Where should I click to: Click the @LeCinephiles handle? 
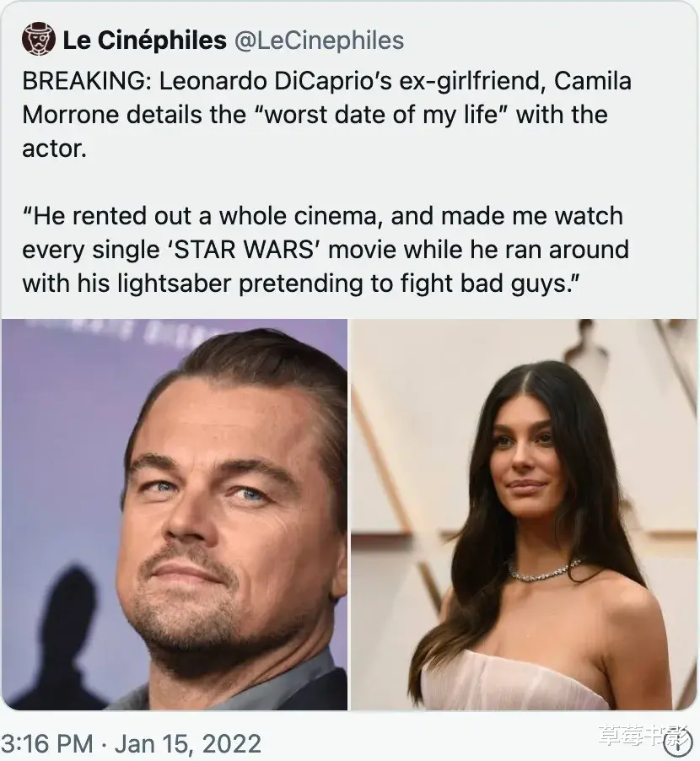click(x=319, y=40)
